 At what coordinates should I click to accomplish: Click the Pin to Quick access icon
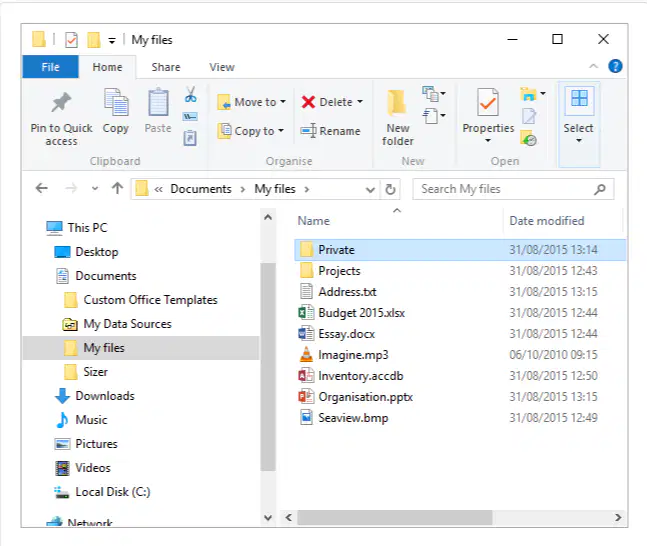tap(61, 102)
